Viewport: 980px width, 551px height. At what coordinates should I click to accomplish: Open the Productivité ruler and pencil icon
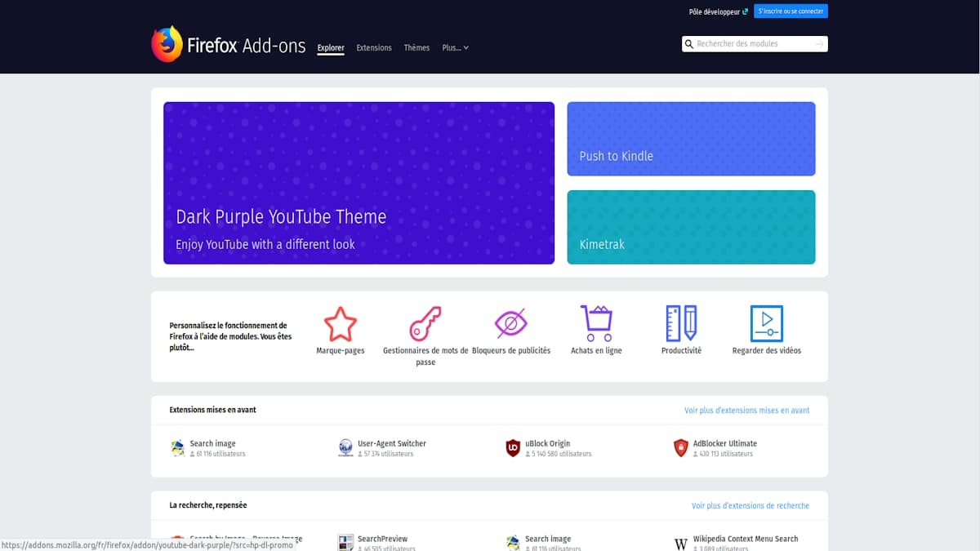pos(681,324)
